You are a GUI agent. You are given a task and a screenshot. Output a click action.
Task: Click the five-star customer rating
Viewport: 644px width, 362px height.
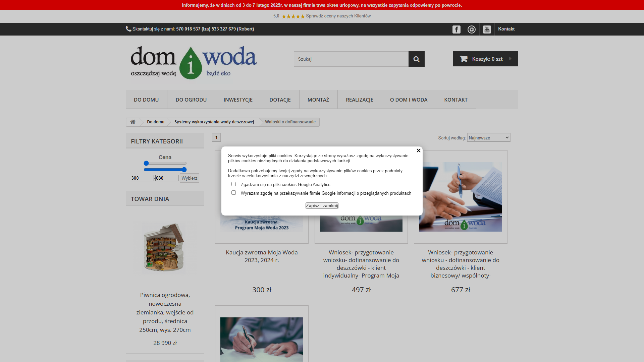tap(293, 16)
